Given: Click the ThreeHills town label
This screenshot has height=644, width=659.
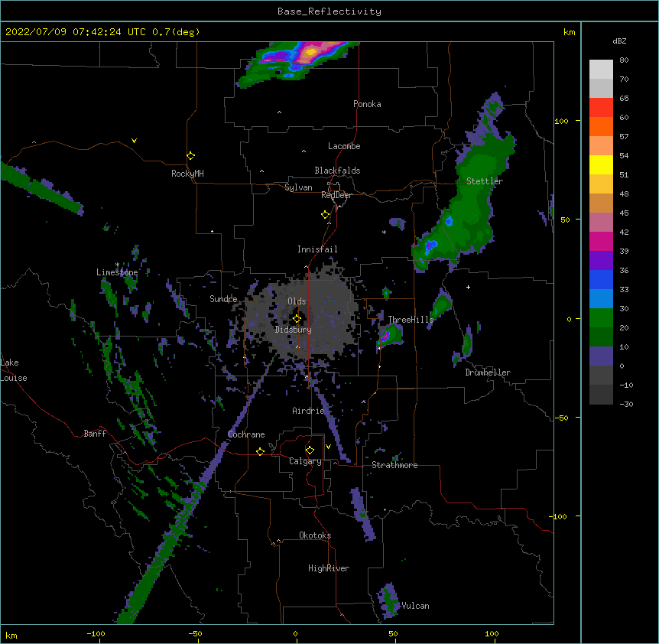Looking at the screenshot, I should [411, 320].
